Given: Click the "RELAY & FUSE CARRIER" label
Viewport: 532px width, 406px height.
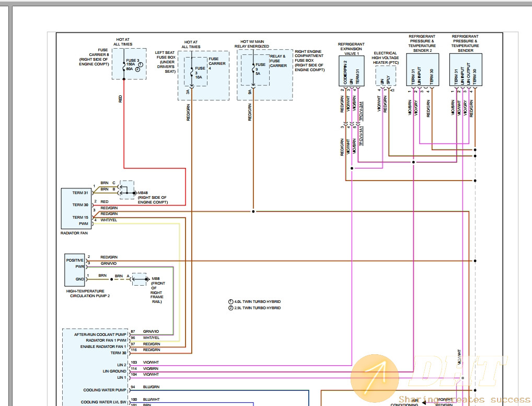Looking at the screenshot, I should coord(278,61).
